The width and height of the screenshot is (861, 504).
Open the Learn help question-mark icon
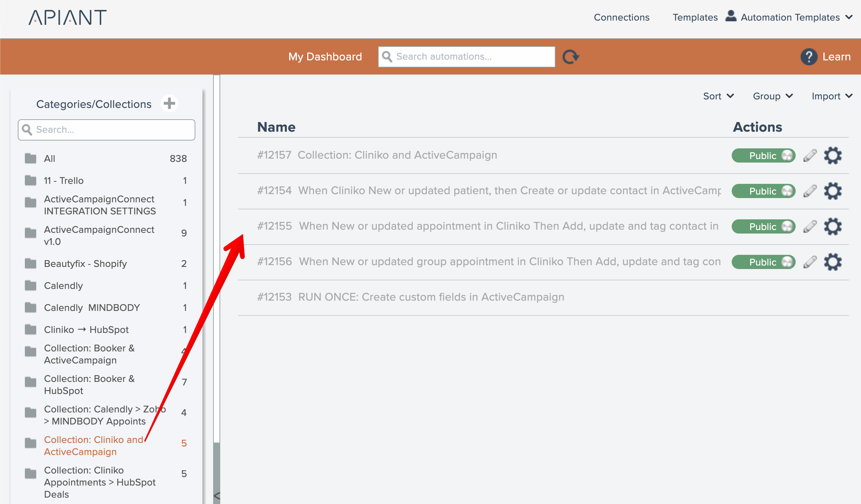click(x=809, y=57)
